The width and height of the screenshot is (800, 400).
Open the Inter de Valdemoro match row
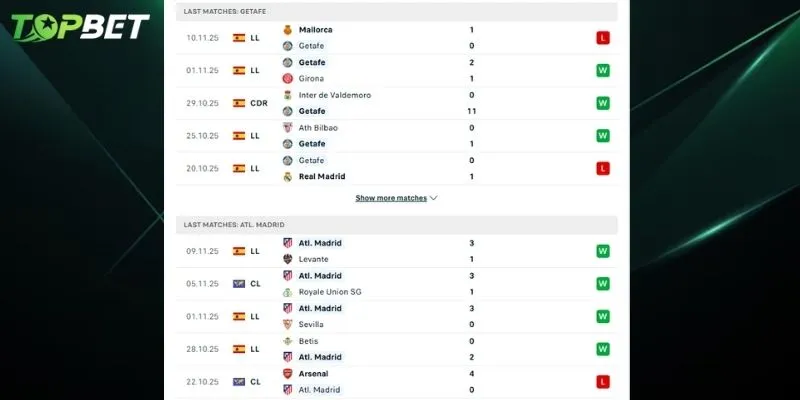pyautogui.click(x=334, y=95)
